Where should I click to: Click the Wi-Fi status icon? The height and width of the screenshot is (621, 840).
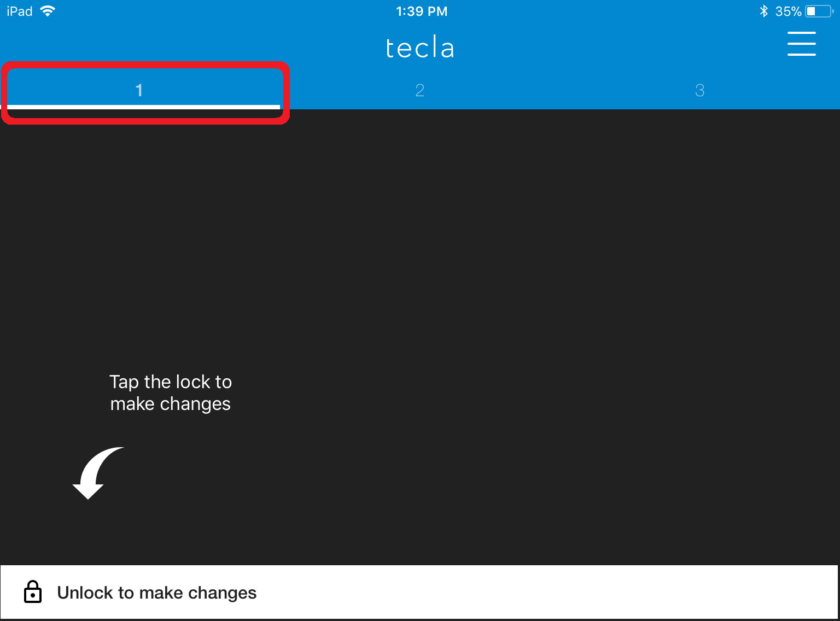[x=48, y=11]
